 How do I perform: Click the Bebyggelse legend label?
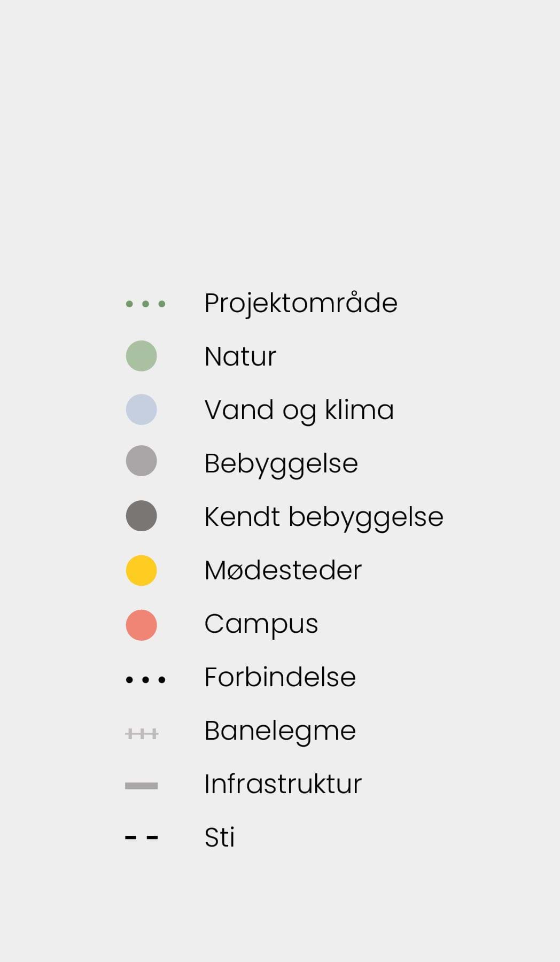click(281, 463)
